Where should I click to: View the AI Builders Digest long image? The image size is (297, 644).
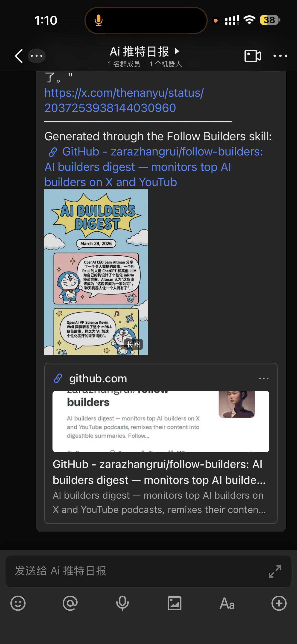(96, 272)
